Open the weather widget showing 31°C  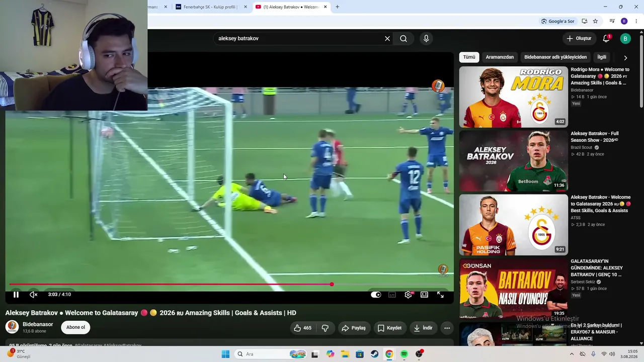pos(20,354)
